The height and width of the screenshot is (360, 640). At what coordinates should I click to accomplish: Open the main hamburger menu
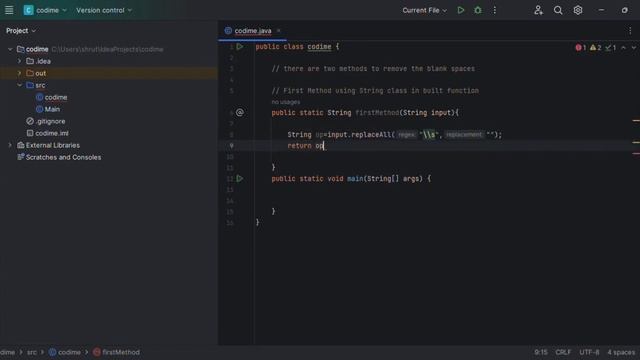coord(9,10)
